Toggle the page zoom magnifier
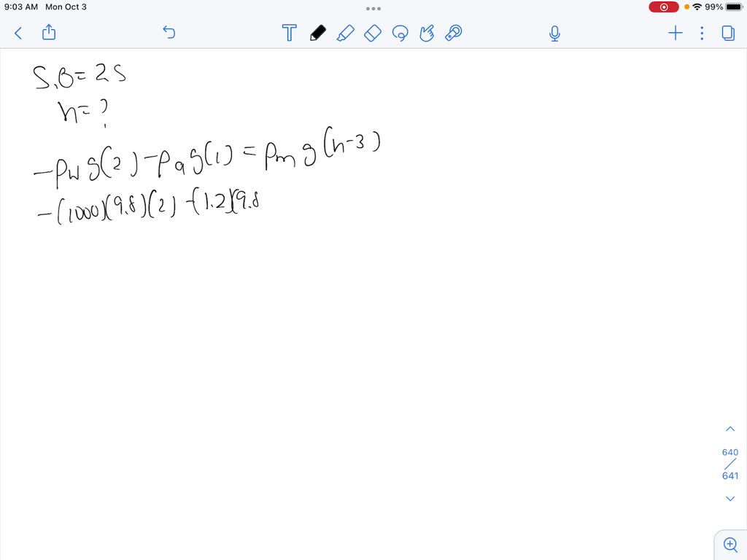747x560 pixels. click(x=730, y=544)
